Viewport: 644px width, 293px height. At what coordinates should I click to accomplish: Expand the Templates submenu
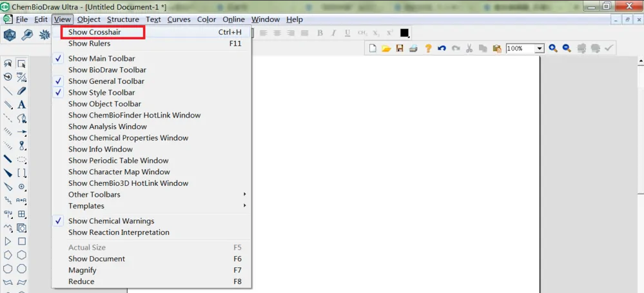(x=86, y=206)
